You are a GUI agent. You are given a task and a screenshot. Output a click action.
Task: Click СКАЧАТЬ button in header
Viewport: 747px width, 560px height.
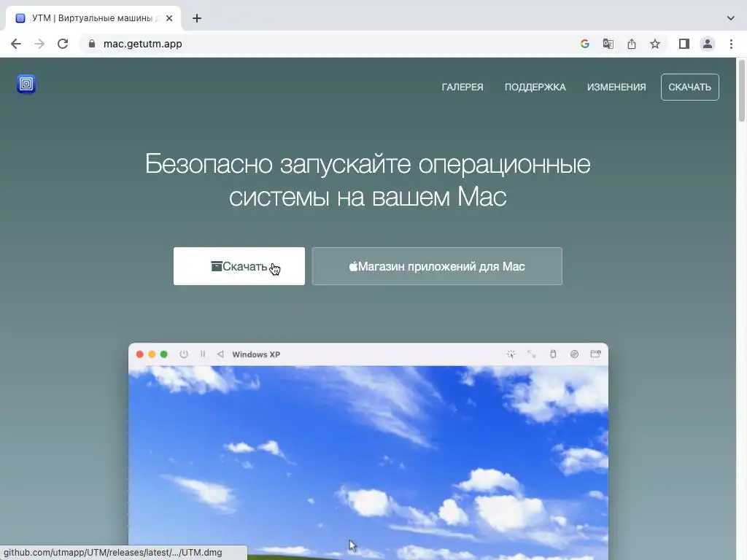pos(690,87)
